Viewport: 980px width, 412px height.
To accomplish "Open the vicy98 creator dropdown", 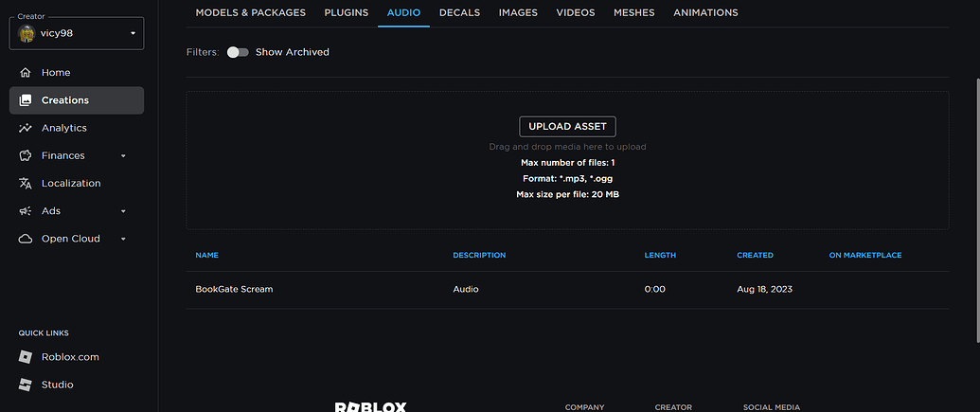I will [x=77, y=33].
